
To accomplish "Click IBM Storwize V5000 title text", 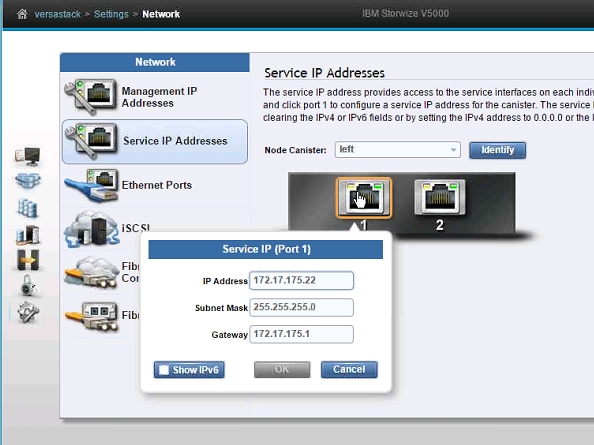I will tap(405, 14).
